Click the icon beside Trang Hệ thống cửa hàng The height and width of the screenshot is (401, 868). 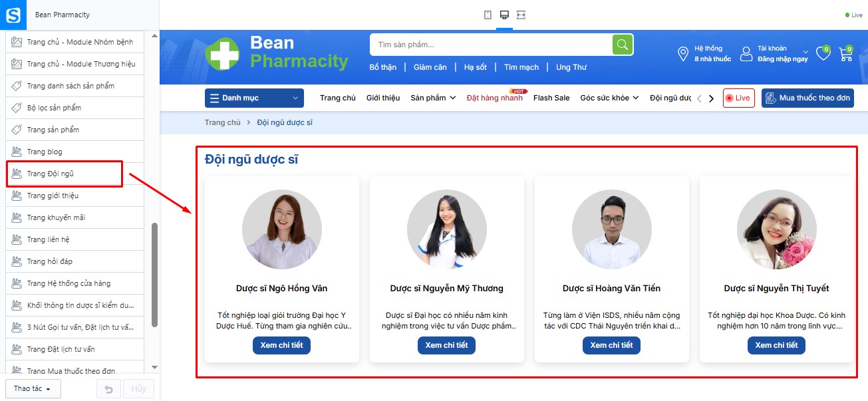[17, 283]
